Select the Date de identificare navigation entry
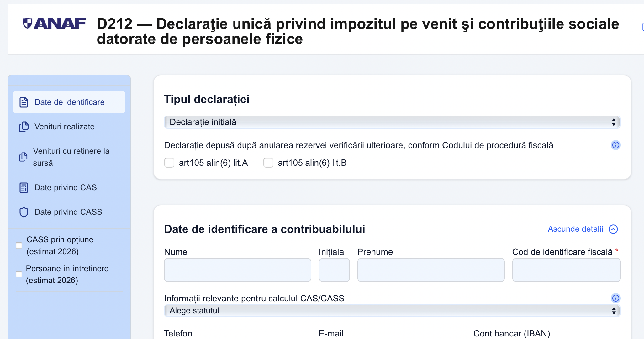 [69, 102]
